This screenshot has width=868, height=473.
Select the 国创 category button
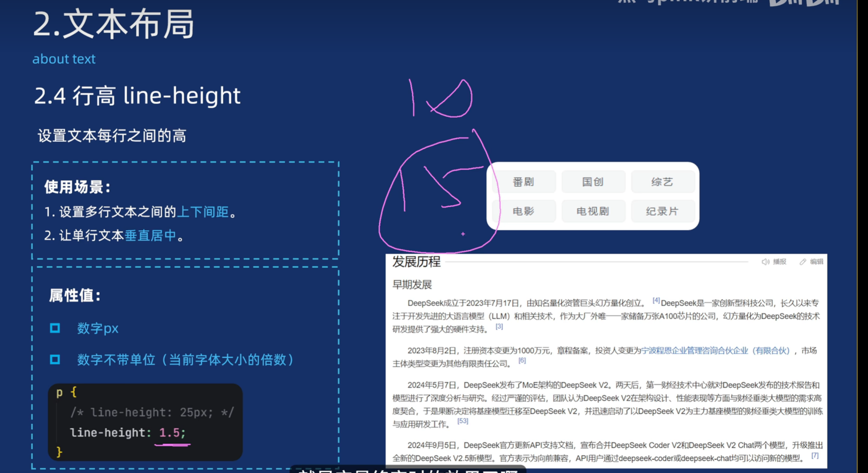[x=593, y=182]
